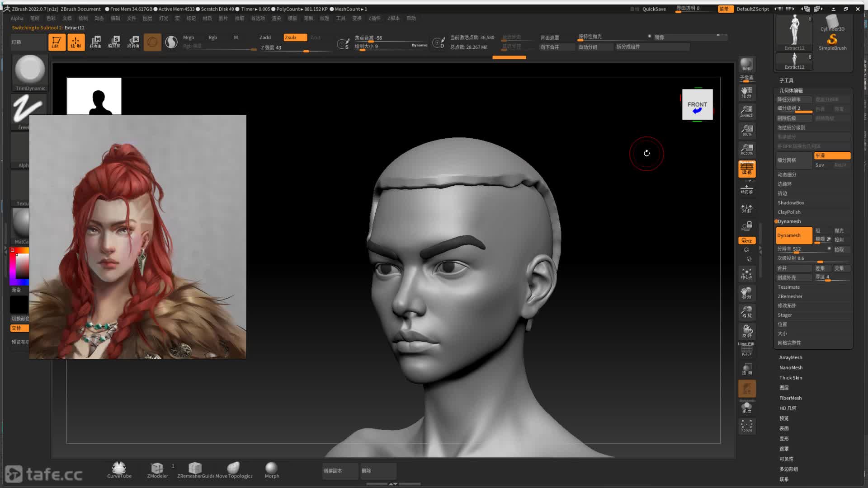868x488 pixels.
Task: Adjust the 绘制大小 9 draw size slider
Action: [x=391, y=47]
